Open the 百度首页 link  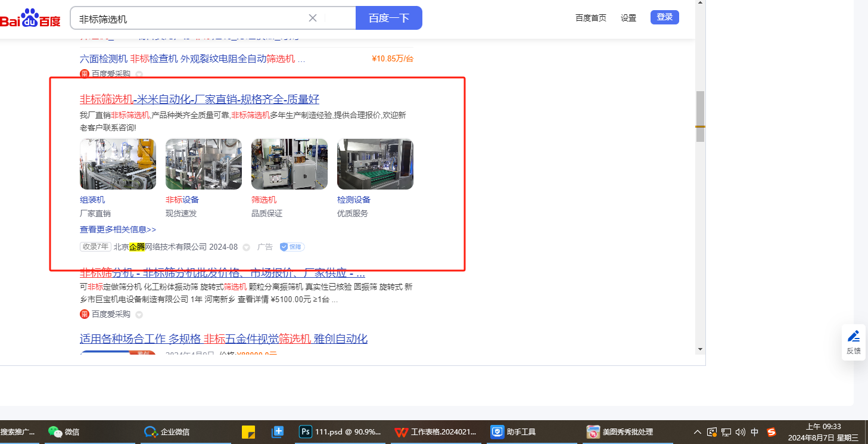(591, 18)
